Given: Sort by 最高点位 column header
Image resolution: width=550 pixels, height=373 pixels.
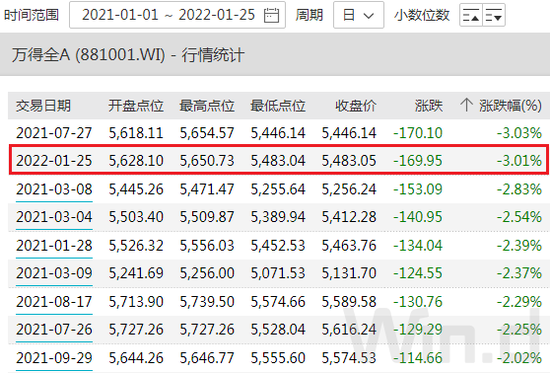Looking at the screenshot, I should click(x=207, y=106).
